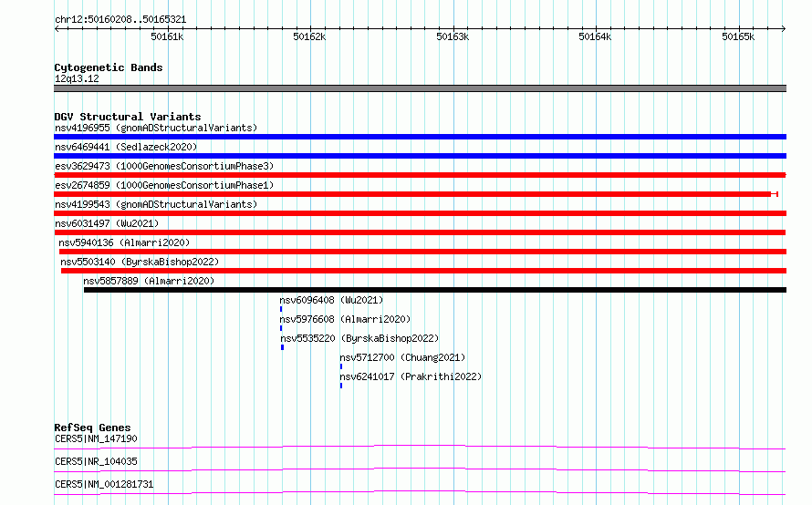Click the red bar for esv2674859
Viewport: 812px width, 505px height.
coord(416,194)
